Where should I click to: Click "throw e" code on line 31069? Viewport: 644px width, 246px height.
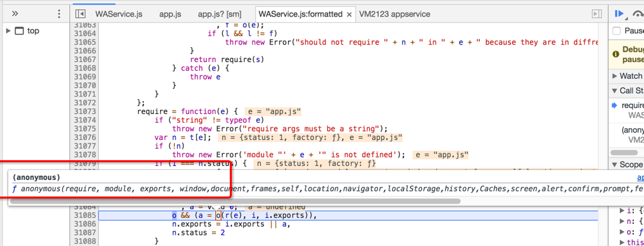pyautogui.click(x=205, y=77)
